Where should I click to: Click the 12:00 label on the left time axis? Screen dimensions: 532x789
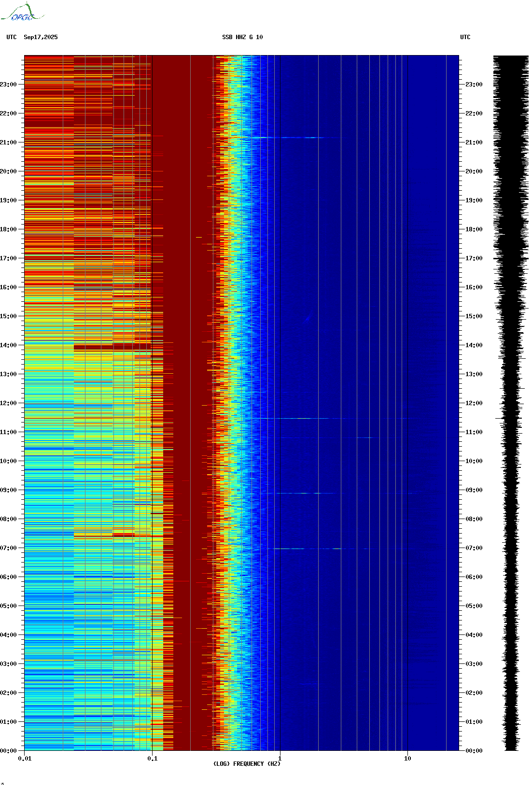pyautogui.click(x=8, y=403)
